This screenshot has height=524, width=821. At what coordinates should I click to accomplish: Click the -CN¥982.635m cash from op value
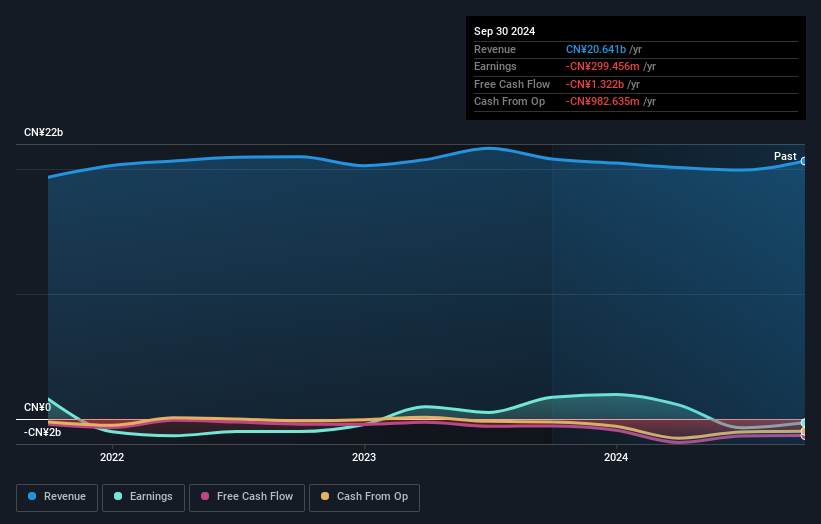coord(603,102)
